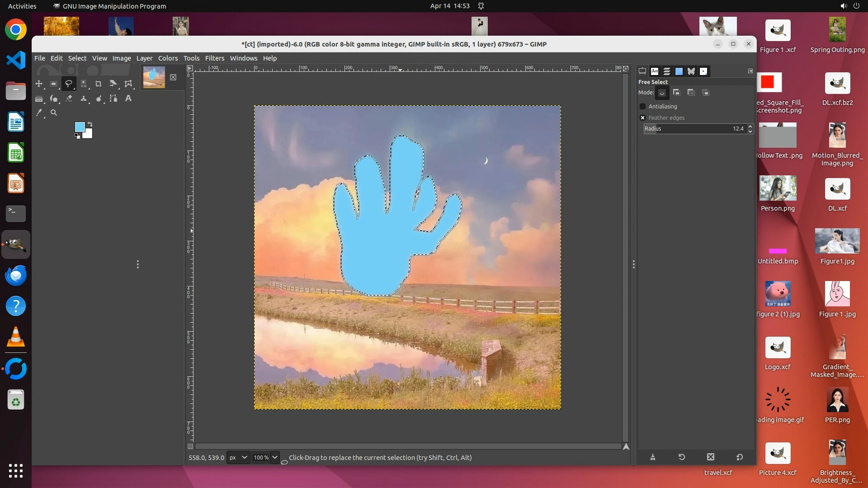The width and height of the screenshot is (868, 488).
Task: Enable the Antialiasing checkbox
Action: point(642,107)
